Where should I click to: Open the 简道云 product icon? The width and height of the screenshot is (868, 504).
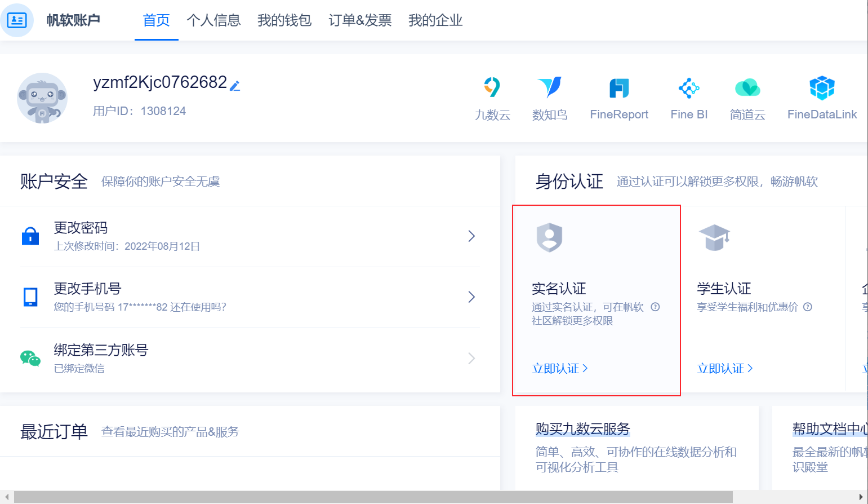(x=747, y=88)
